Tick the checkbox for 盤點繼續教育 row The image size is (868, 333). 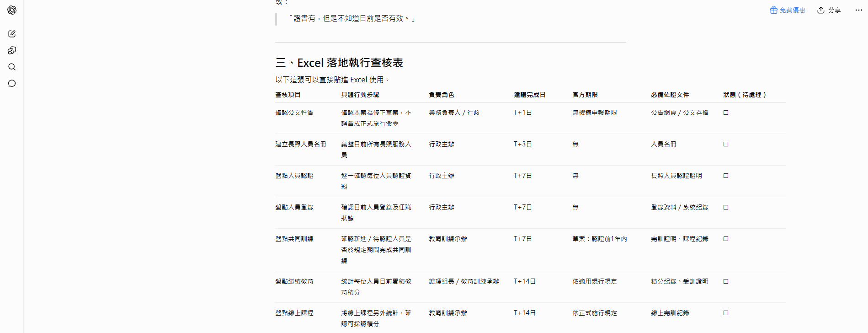[726, 281]
